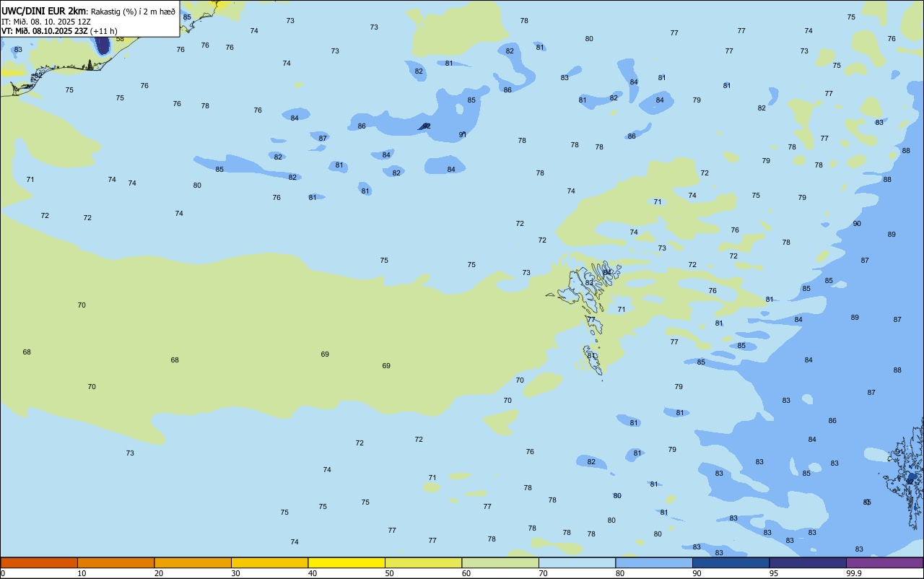Click the "58" humidity value near the Iceland coast

point(120,39)
